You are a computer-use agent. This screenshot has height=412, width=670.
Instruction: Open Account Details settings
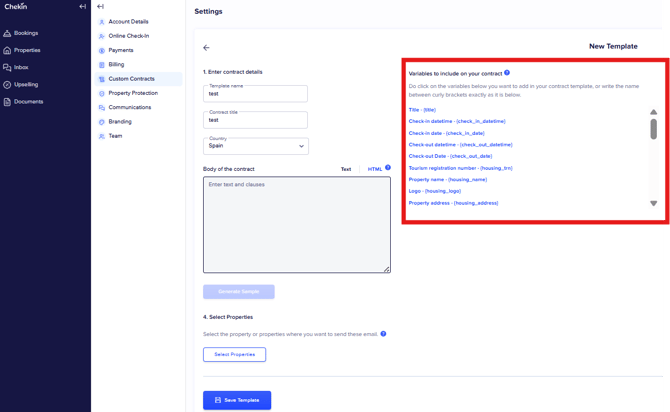[128, 21]
